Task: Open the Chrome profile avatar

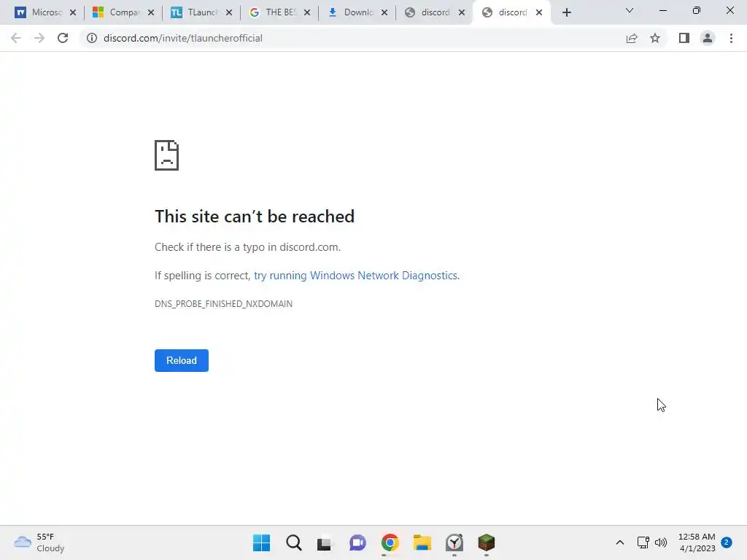Action: (x=708, y=38)
